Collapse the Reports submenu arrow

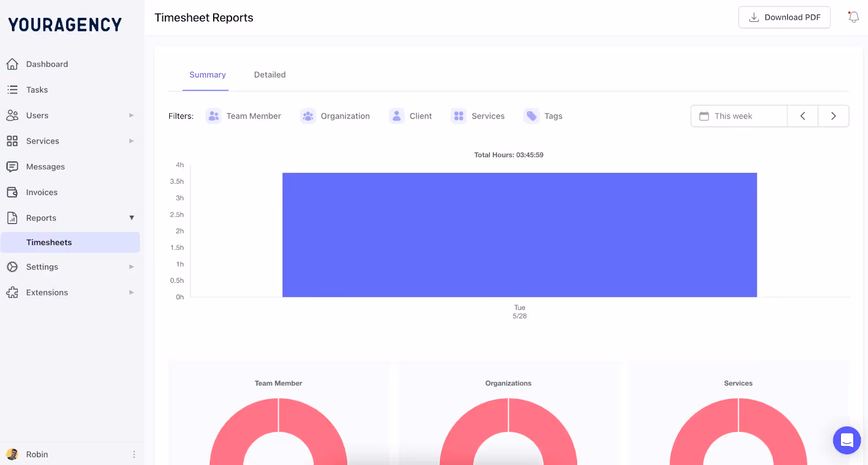(131, 218)
